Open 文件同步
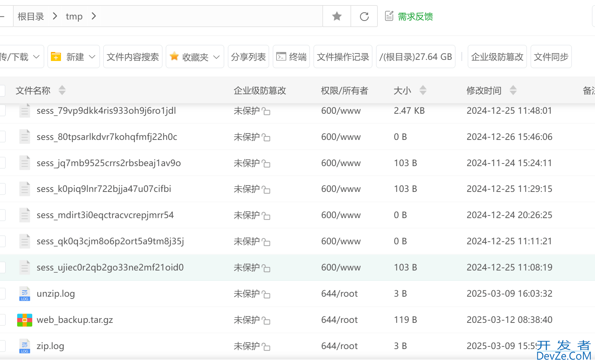The width and height of the screenshot is (595, 364). [551, 56]
